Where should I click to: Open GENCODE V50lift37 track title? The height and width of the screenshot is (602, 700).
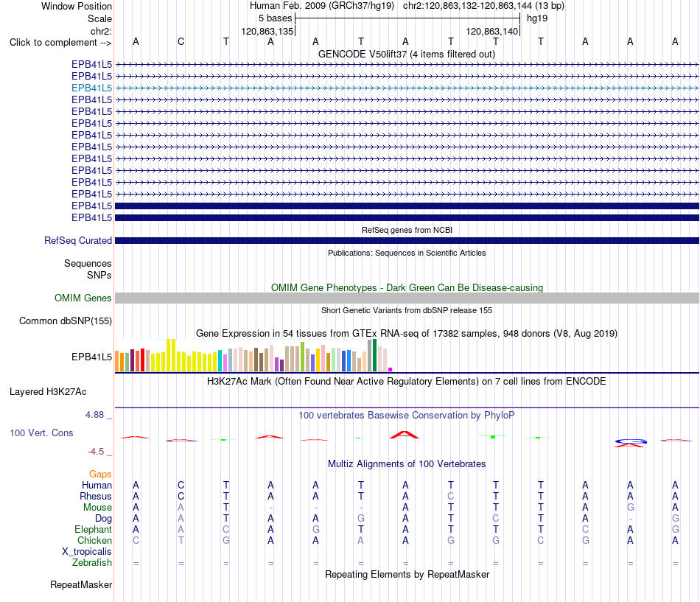(x=406, y=55)
